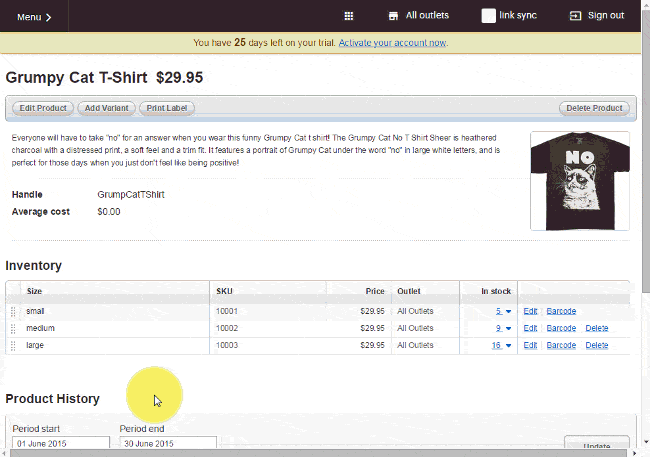
Task: Click the Print Label button
Action: point(167,108)
